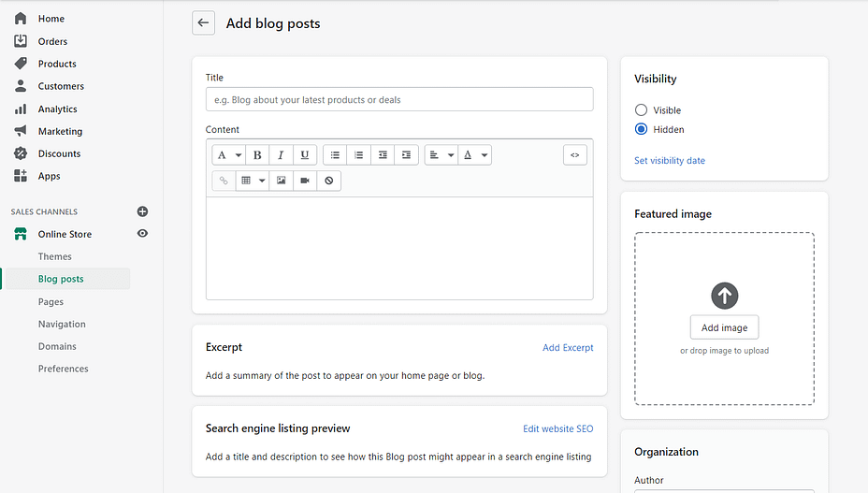
Task: Click inside the Content text area
Action: point(399,248)
